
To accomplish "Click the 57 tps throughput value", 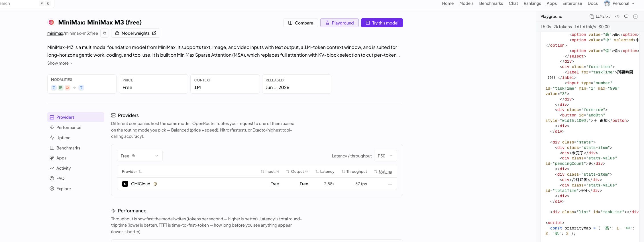I will pos(361,184).
